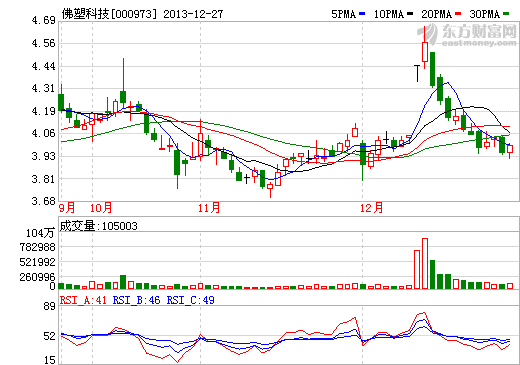The image size is (520, 365).
Task: Click the 104万 volume axis label
Action: click(x=40, y=233)
